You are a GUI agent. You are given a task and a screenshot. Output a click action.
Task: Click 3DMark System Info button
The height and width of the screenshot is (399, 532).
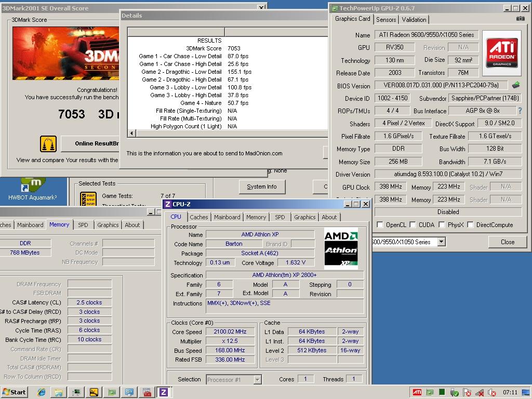[x=262, y=187]
